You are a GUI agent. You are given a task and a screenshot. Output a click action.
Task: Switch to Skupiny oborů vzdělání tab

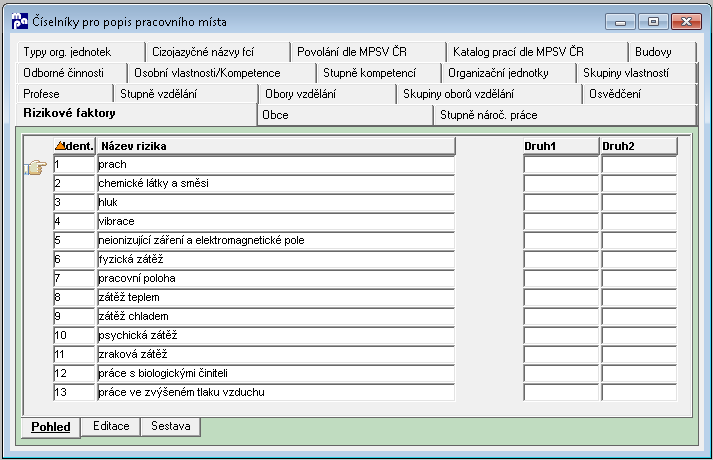[489, 94]
